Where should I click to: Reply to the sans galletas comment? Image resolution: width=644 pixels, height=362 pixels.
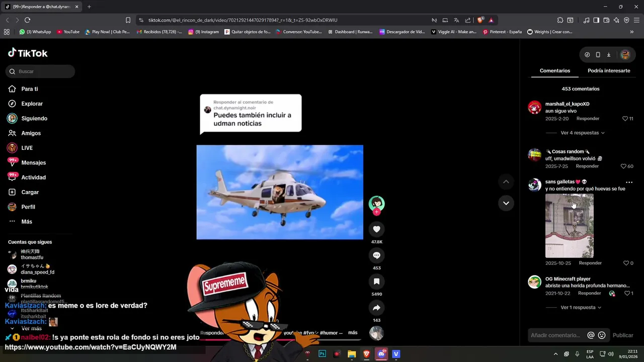coord(590,263)
